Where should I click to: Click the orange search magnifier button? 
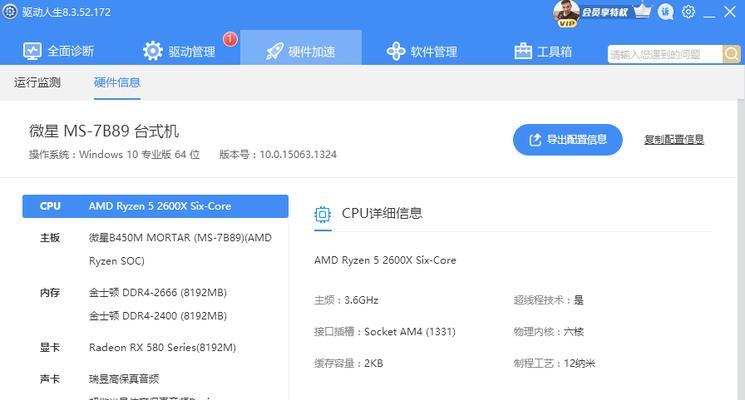pyautogui.click(x=731, y=55)
